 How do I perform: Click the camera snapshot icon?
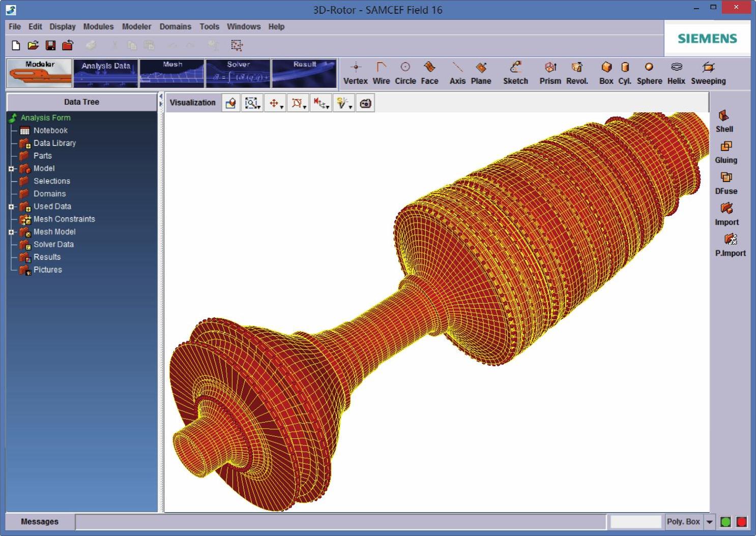coord(365,103)
